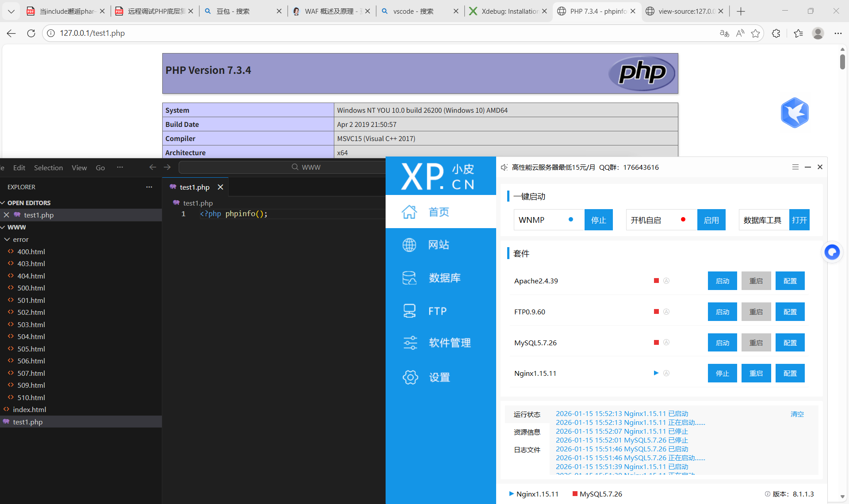Image resolution: width=849 pixels, height=504 pixels.
Task: Stop the WNMP one-click service
Action: (x=598, y=220)
